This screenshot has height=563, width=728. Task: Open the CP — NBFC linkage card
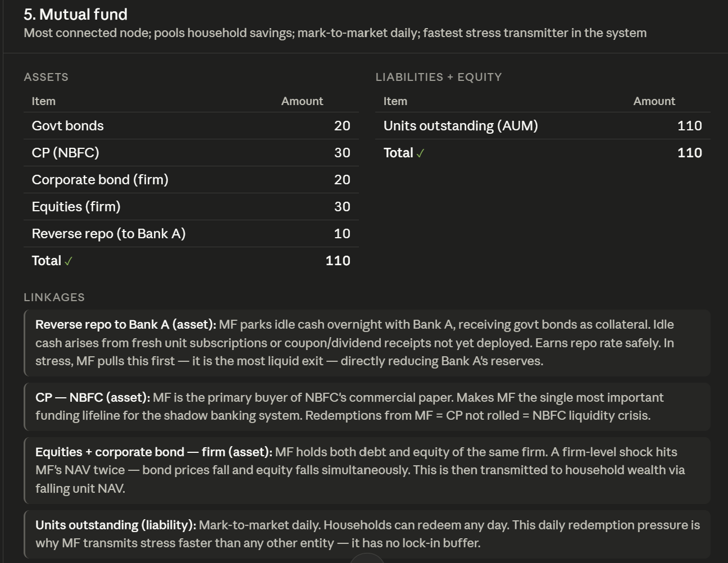tap(367, 406)
